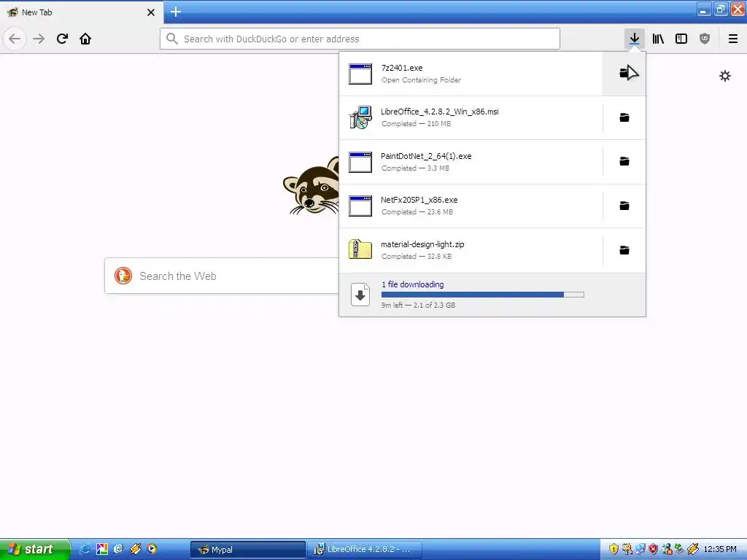Open the PaintDotNet_2_64(1).exe download entry
Image resolution: width=747 pixels, height=560 pixels.
(x=471, y=162)
